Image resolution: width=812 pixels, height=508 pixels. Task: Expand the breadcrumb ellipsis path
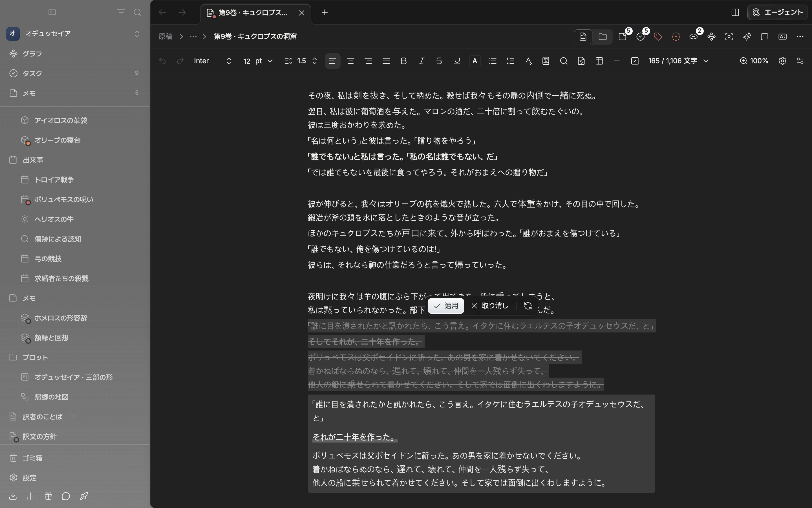pos(193,37)
